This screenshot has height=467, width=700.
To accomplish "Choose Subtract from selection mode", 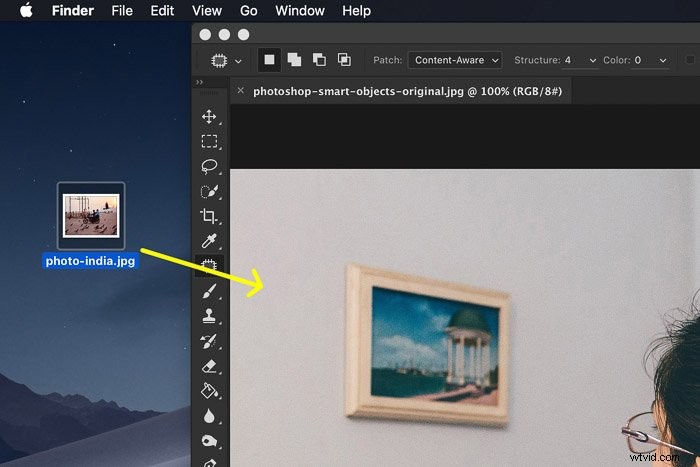I will tap(319, 60).
